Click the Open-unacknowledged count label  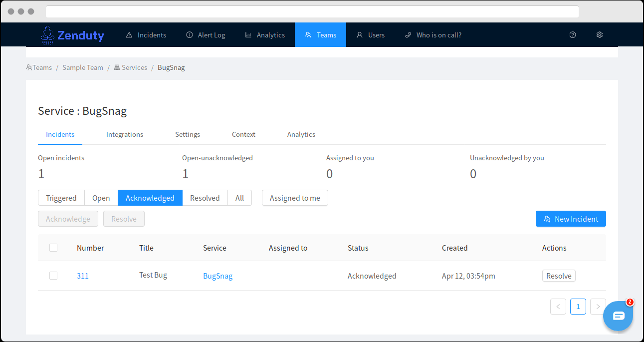pos(217,158)
